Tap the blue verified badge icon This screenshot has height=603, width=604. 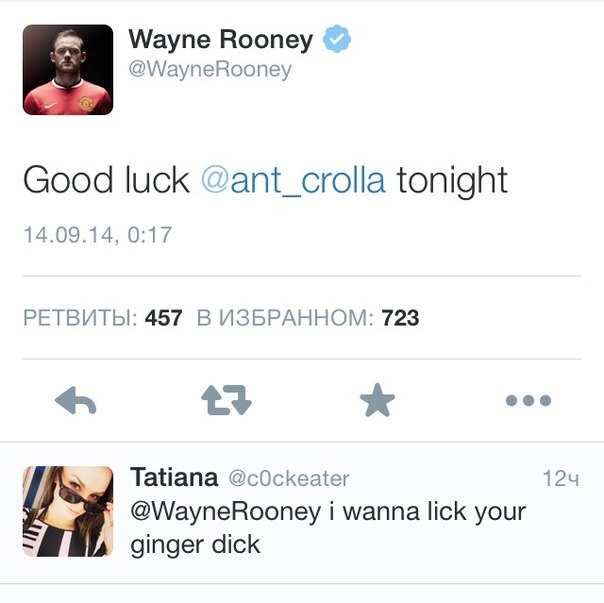click(337, 39)
